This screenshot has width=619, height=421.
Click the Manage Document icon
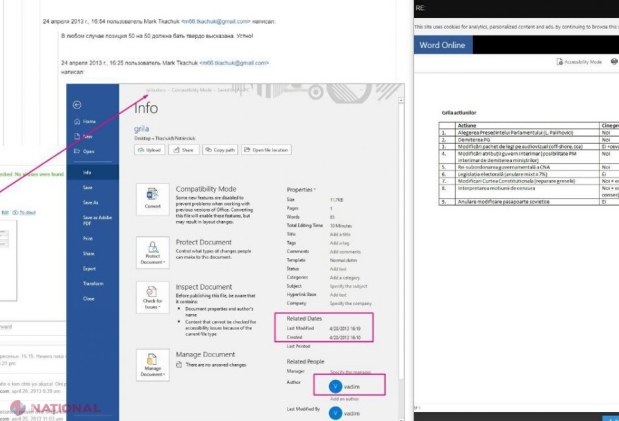(152, 359)
